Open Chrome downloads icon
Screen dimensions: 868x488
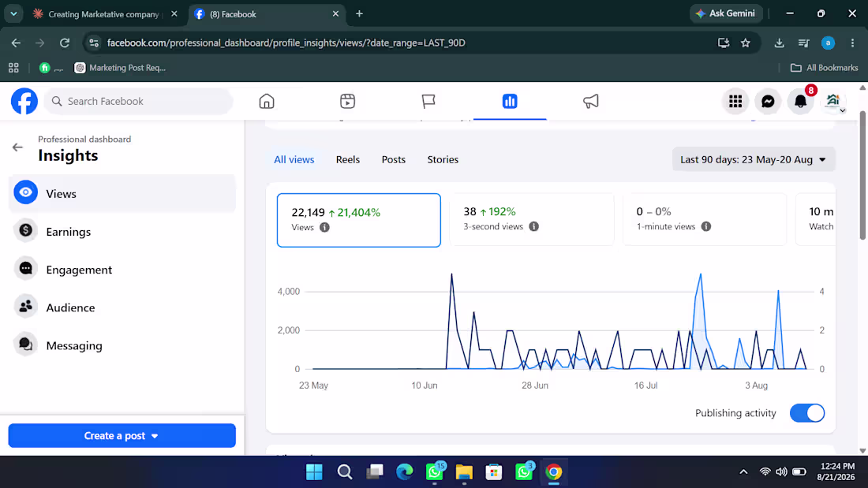[x=779, y=43]
